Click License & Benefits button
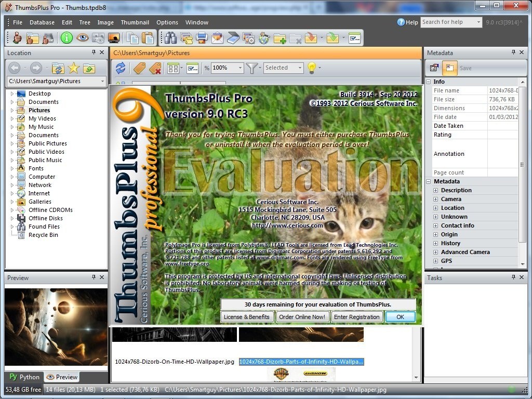This screenshot has height=399, width=532. pos(247,317)
